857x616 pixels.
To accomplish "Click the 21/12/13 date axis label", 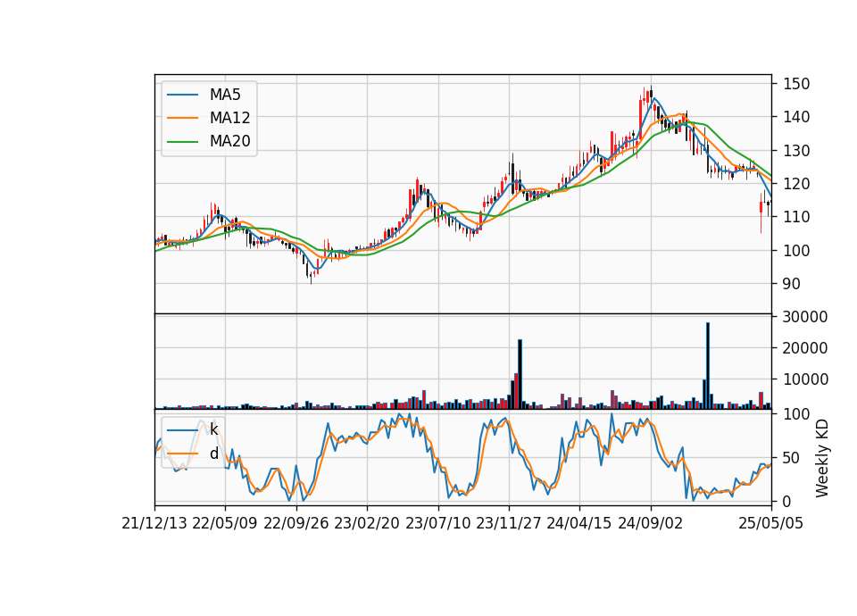I will [154, 523].
